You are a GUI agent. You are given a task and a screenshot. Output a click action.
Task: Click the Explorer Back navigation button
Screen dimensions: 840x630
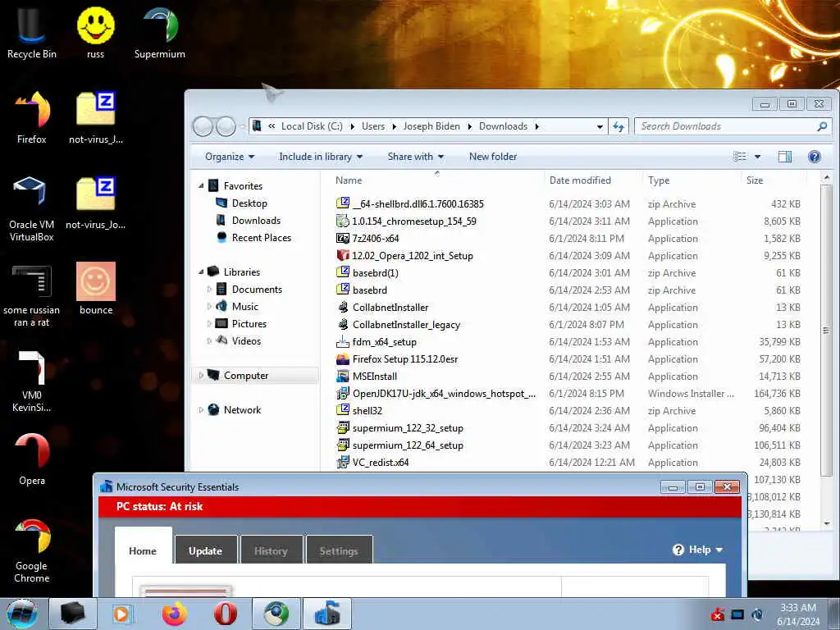[203, 126]
